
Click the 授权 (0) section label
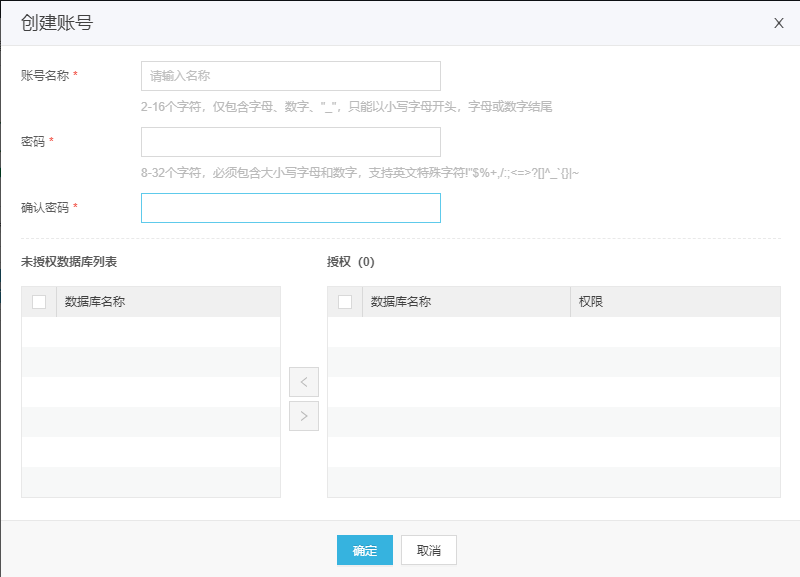(349, 261)
